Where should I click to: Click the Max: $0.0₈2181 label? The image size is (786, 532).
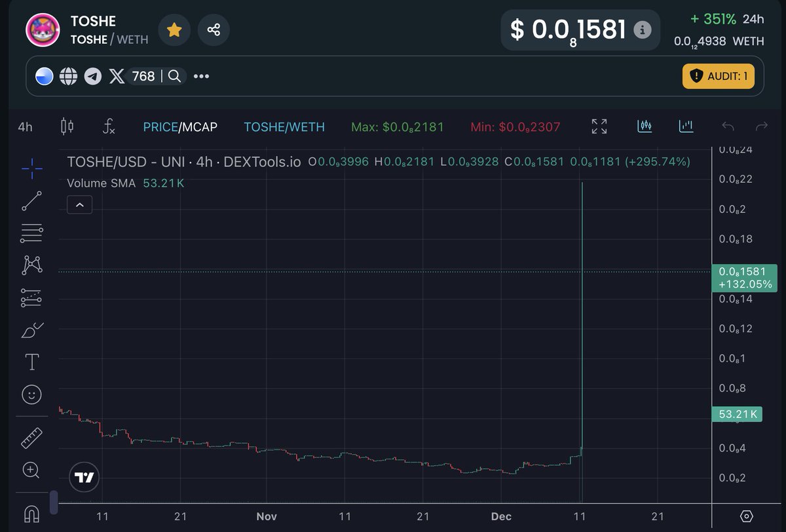pyautogui.click(x=398, y=127)
